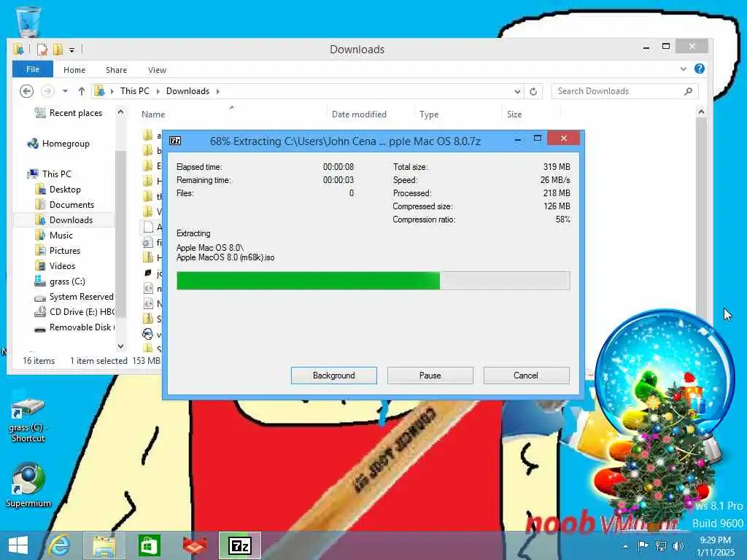Image resolution: width=747 pixels, height=560 pixels.
Task: Open Removable Disk in navigation pane
Action: point(74,327)
